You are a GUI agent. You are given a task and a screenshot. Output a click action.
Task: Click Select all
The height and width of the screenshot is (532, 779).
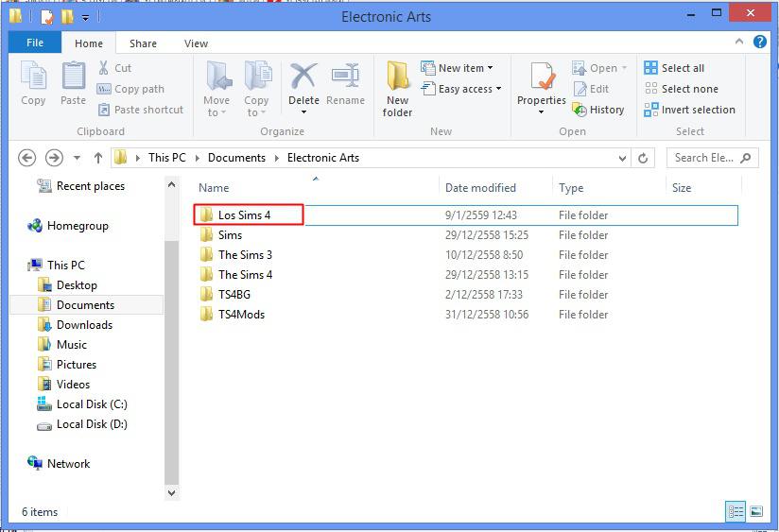click(x=674, y=67)
